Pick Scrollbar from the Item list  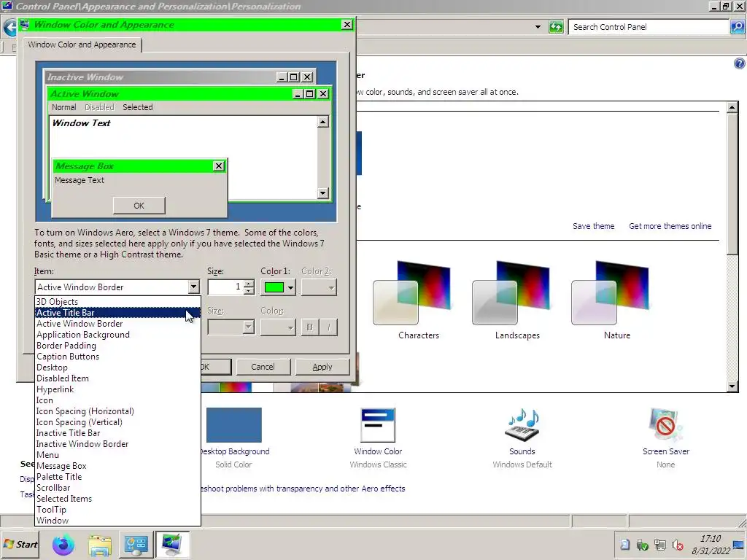[117, 488]
